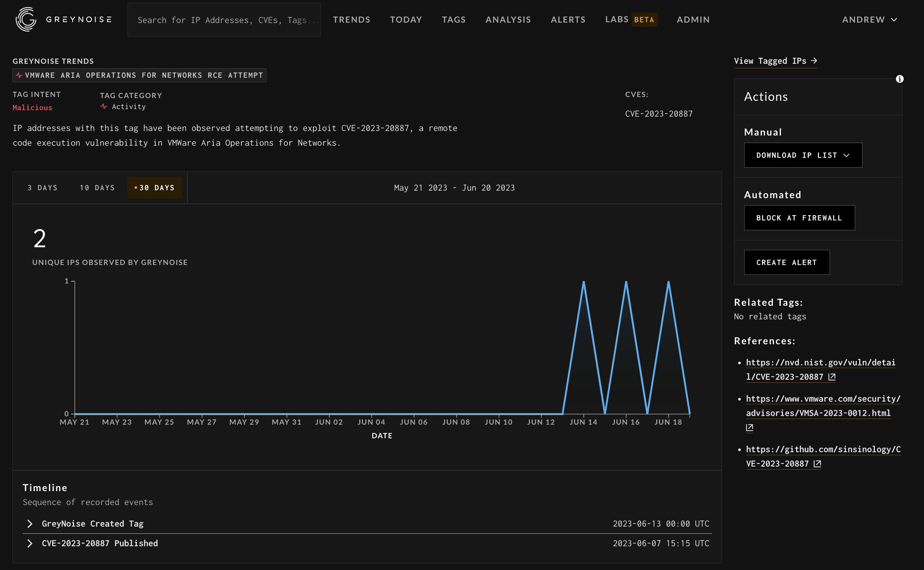Image resolution: width=924 pixels, height=570 pixels.
Task: Open the DOWNLOAD IP LIST dropdown
Action: (x=803, y=155)
